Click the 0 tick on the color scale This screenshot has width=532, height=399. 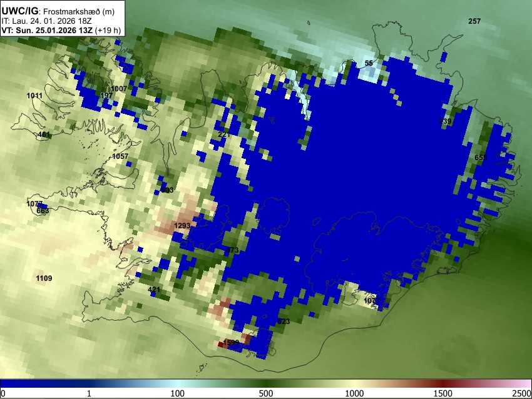coord(3,393)
